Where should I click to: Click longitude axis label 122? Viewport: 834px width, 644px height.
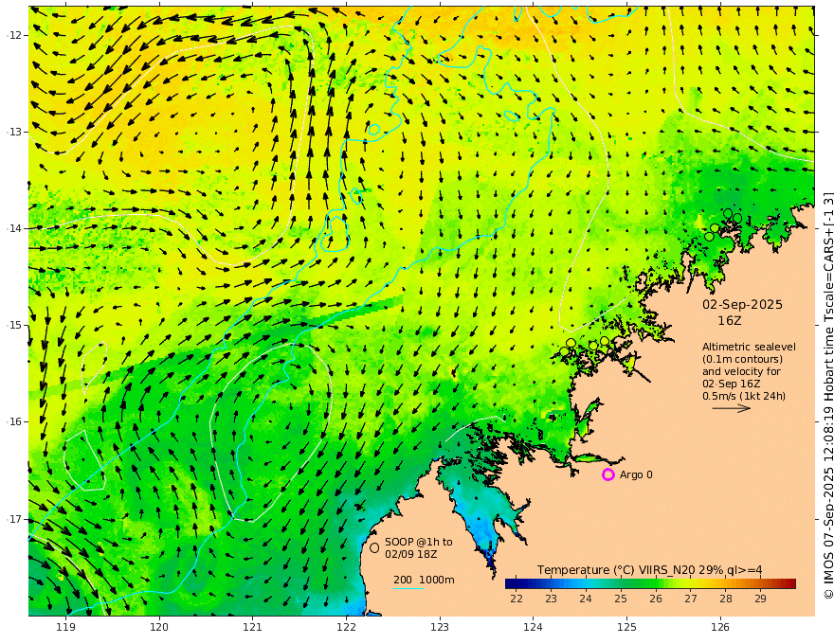tap(346, 627)
